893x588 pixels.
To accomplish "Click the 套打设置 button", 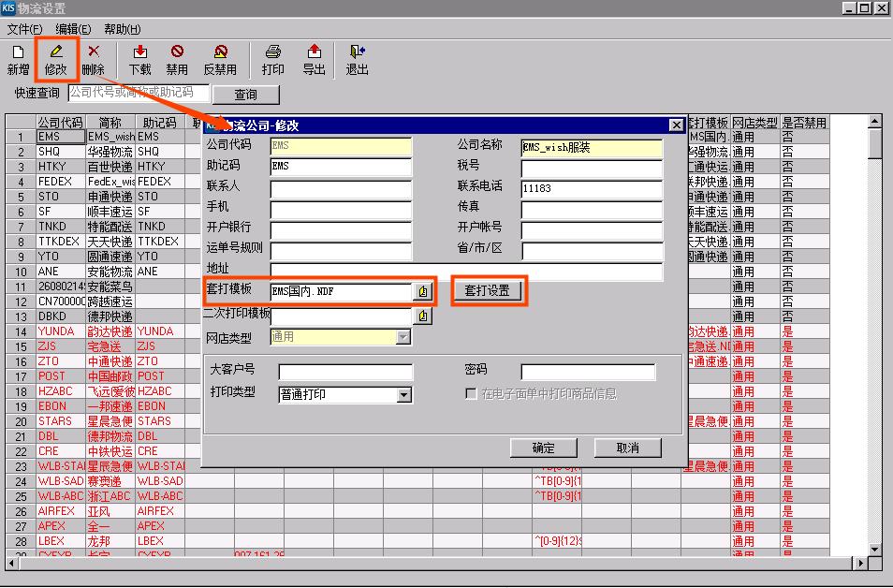I will click(x=488, y=291).
